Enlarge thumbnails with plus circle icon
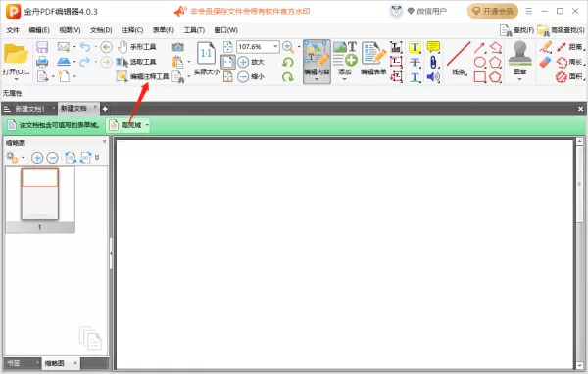The height and width of the screenshot is (374, 588). [x=37, y=158]
